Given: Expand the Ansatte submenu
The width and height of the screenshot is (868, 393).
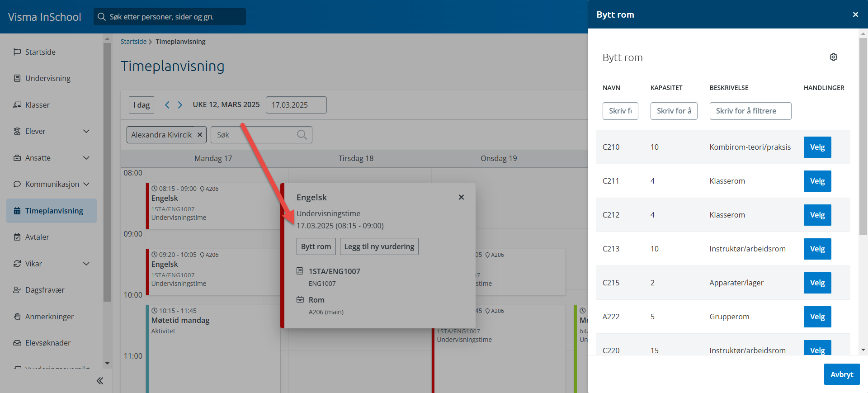Looking at the screenshot, I should (86, 158).
